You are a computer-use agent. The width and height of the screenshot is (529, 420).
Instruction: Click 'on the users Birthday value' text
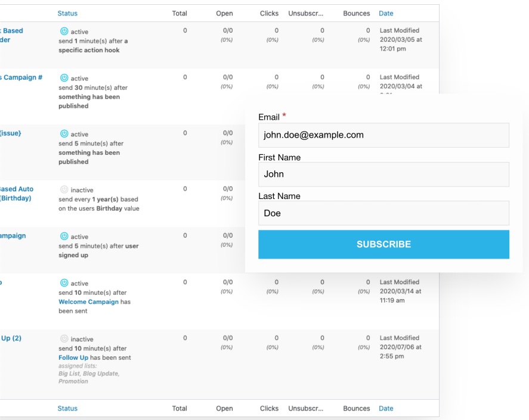pyautogui.click(x=99, y=209)
